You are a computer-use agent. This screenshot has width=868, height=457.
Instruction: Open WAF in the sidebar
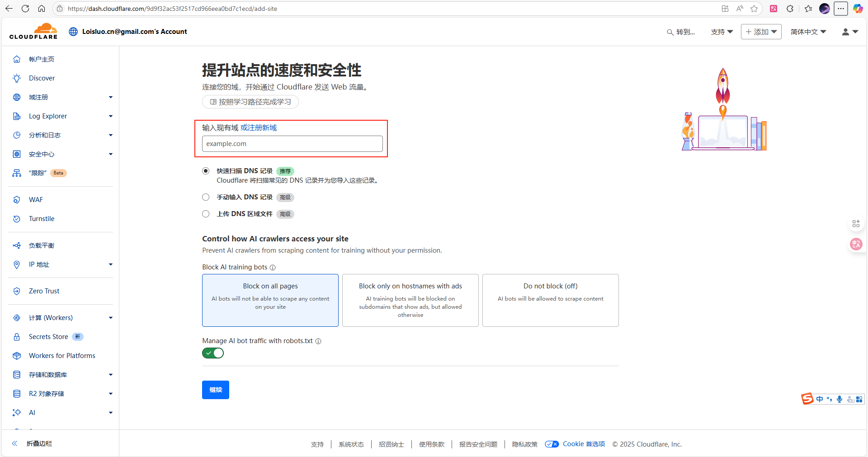point(36,200)
